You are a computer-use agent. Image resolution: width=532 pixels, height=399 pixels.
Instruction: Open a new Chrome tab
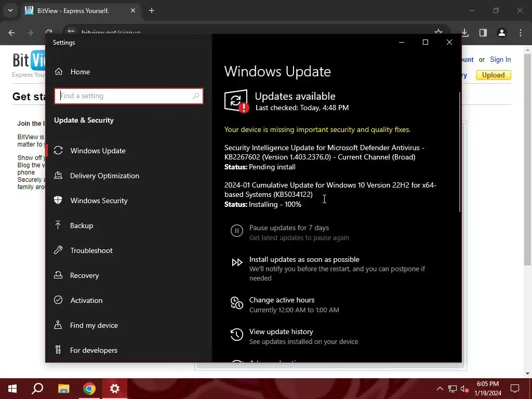point(152,11)
